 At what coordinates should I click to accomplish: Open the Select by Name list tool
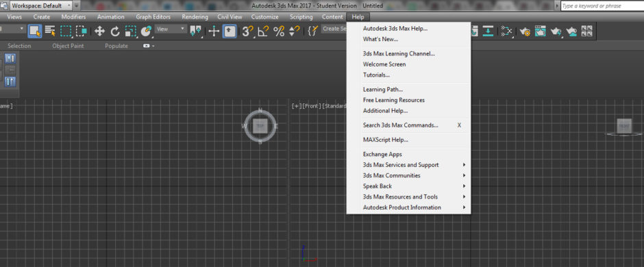tap(50, 31)
